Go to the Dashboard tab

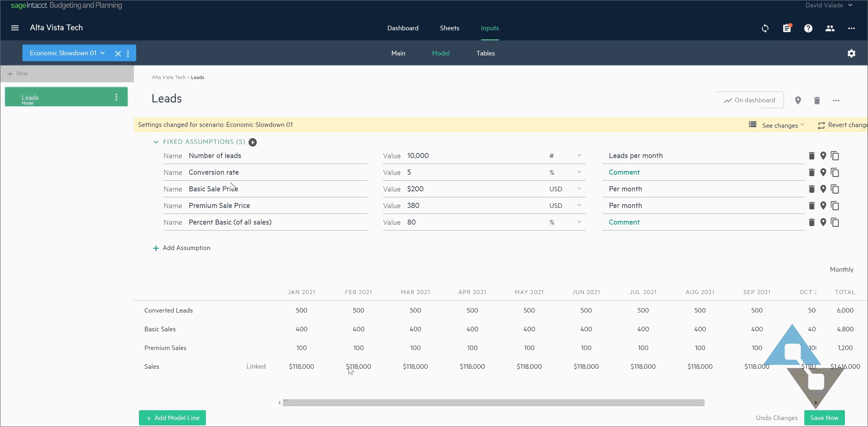point(403,28)
